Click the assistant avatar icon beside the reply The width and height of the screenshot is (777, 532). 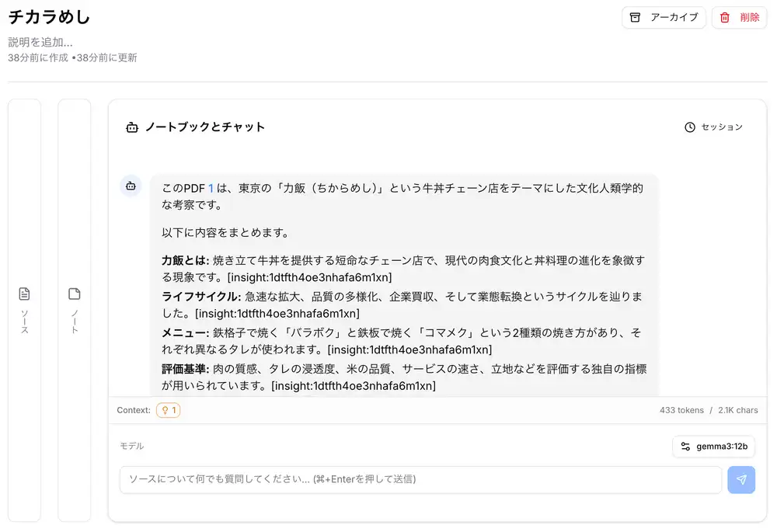[x=131, y=186]
